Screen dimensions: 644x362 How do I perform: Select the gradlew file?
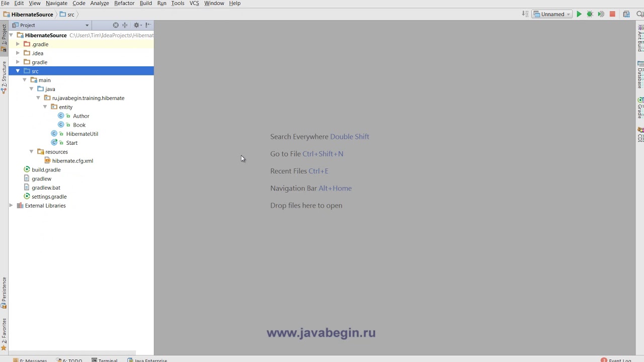click(41, 179)
